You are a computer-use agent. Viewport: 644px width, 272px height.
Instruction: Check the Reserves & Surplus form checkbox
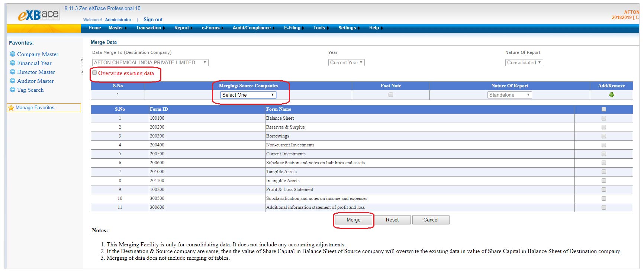603,127
